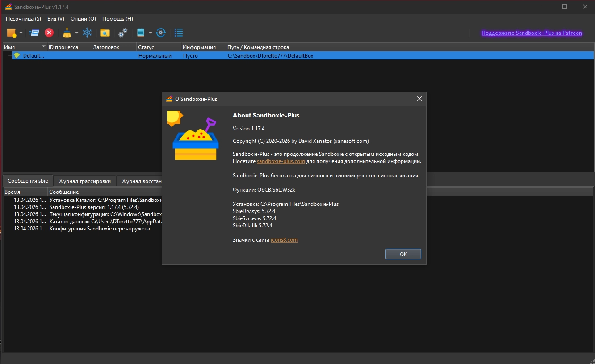Click the blue list view icon
This screenshot has width=595, height=364.
[x=179, y=33]
